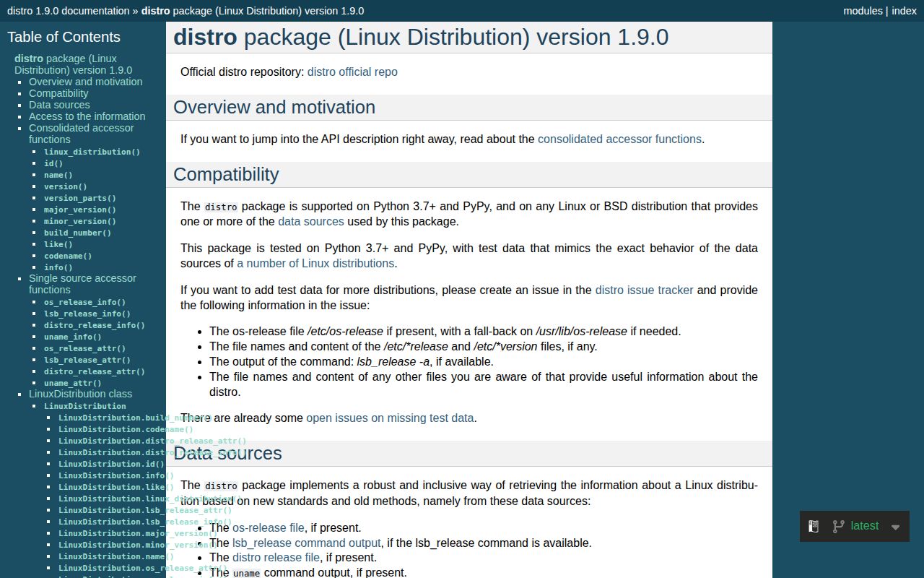Select standalone distro_release_attr() in sidebar

pyautogui.click(x=95, y=371)
